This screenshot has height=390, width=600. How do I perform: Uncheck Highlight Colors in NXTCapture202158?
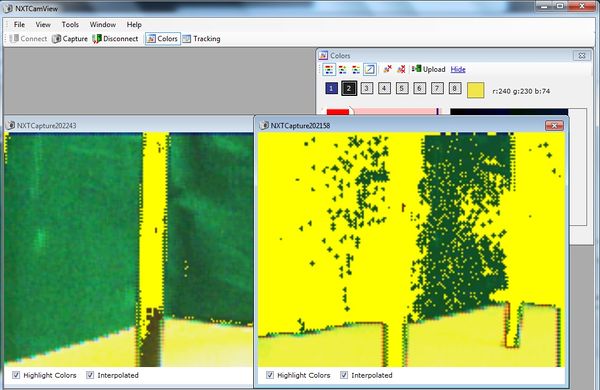click(x=270, y=375)
